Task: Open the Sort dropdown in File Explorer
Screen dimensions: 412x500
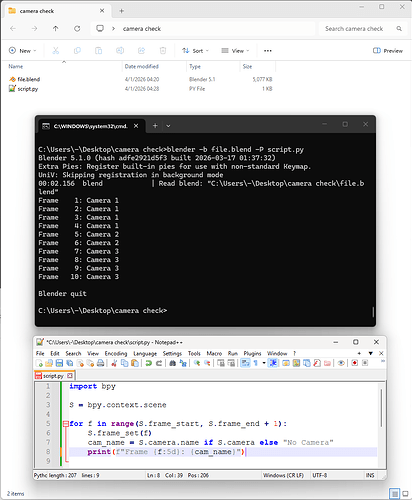Action: tap(195, 51)
